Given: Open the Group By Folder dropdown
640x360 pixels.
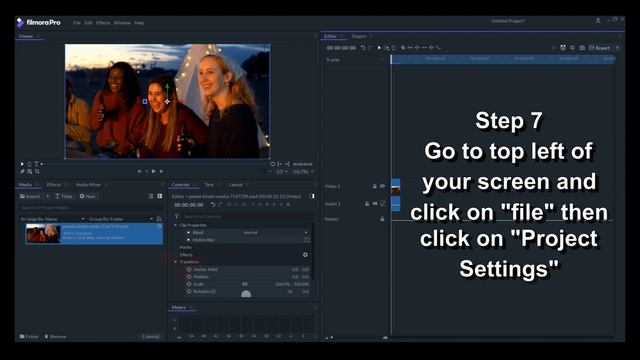Looking at the screenshot, I should [x=121, y=219].
